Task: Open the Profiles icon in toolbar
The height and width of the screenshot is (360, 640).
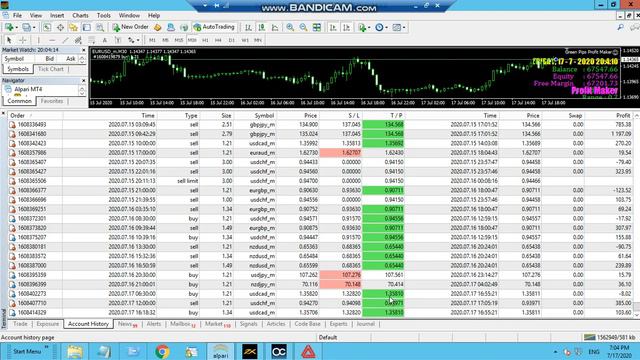Action: [x=26, y=27]
